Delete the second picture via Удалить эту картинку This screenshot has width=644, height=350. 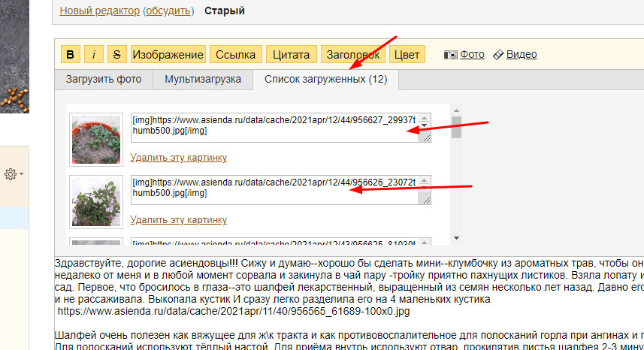point(179,220)
